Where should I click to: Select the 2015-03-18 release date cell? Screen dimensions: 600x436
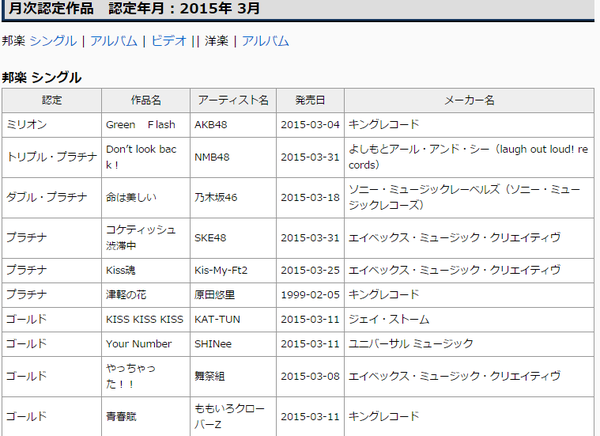point(310,198)
